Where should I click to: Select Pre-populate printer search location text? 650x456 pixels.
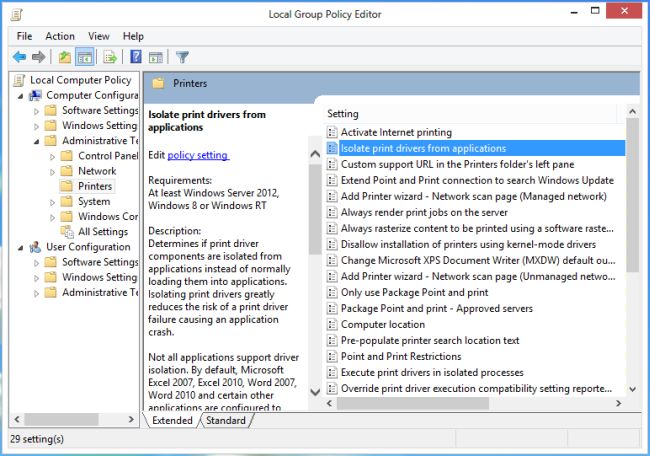430,340
